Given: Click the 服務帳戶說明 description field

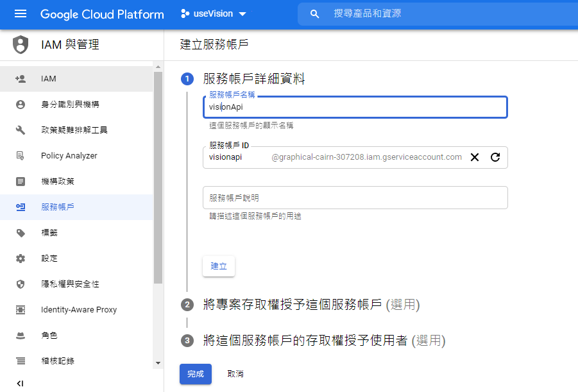Looking at the screenshot, I should (355, 198).
